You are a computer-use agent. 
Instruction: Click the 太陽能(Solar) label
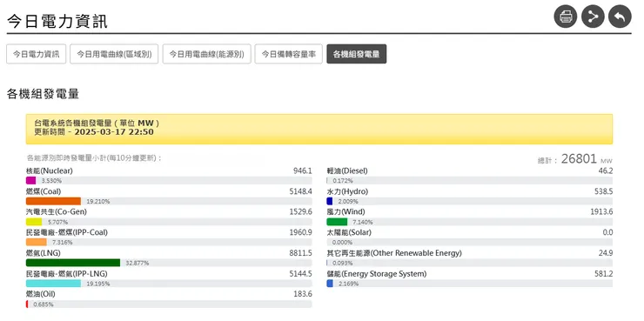click(349, 232)
